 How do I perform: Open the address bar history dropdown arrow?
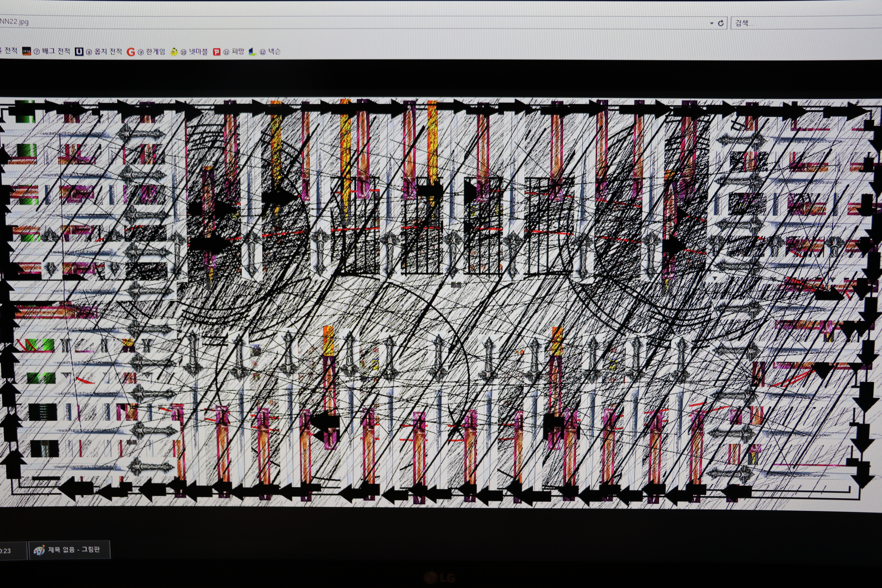click(711, 23)
